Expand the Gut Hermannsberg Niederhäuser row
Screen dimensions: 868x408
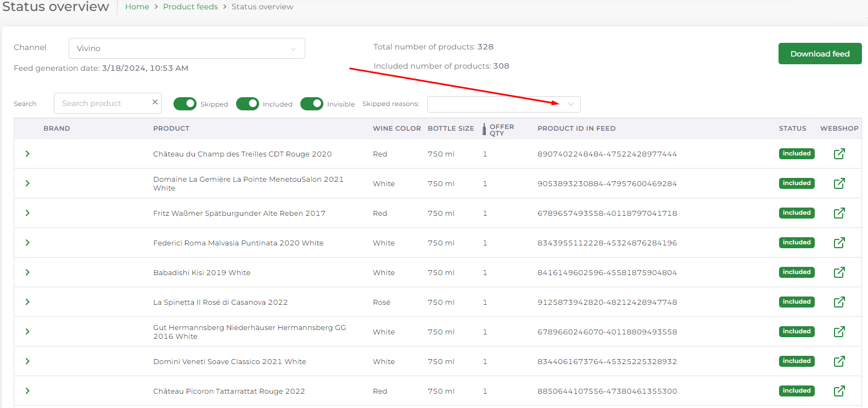pyautogui.click(x=27, y=332)
